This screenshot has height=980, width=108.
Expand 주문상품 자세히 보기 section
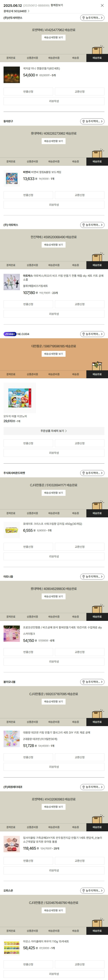pyautogui.click(x=54, y=431)
